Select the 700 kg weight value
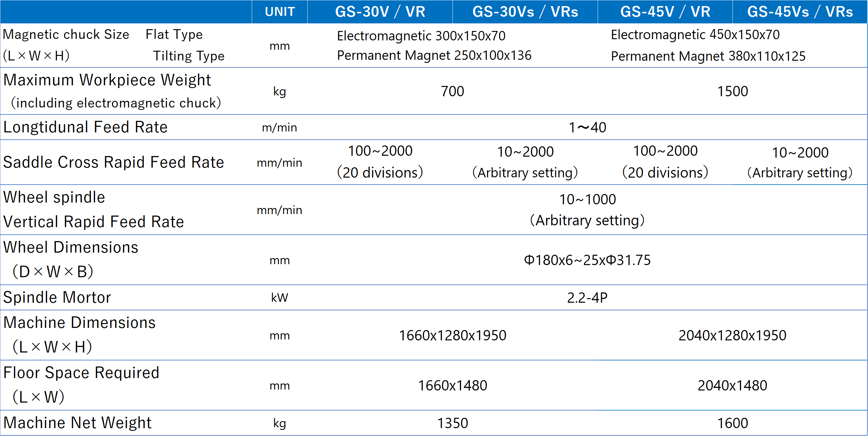Image resolution: width=868 pixels, height=436 pixels. pyautogui.click(x=453, y=91)
